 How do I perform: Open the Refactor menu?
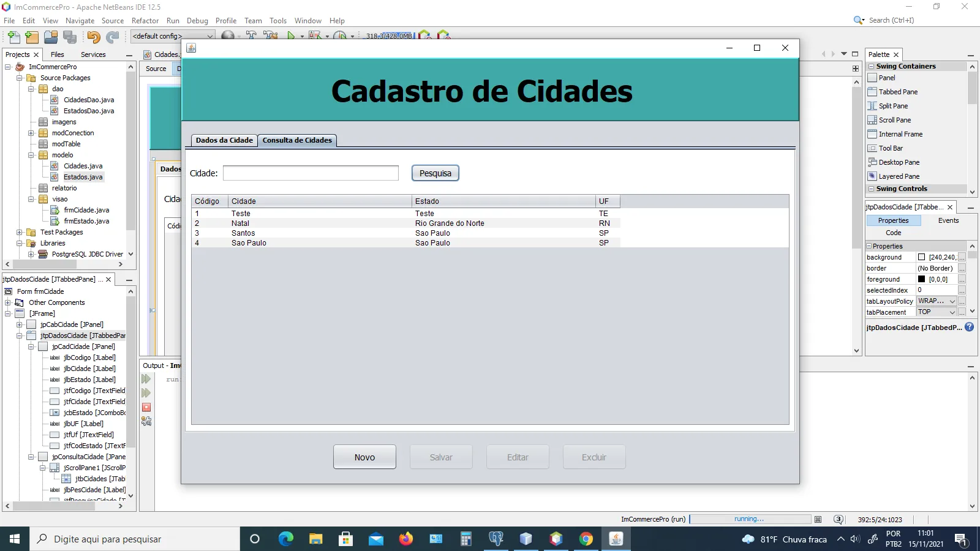tap(145, 20)
